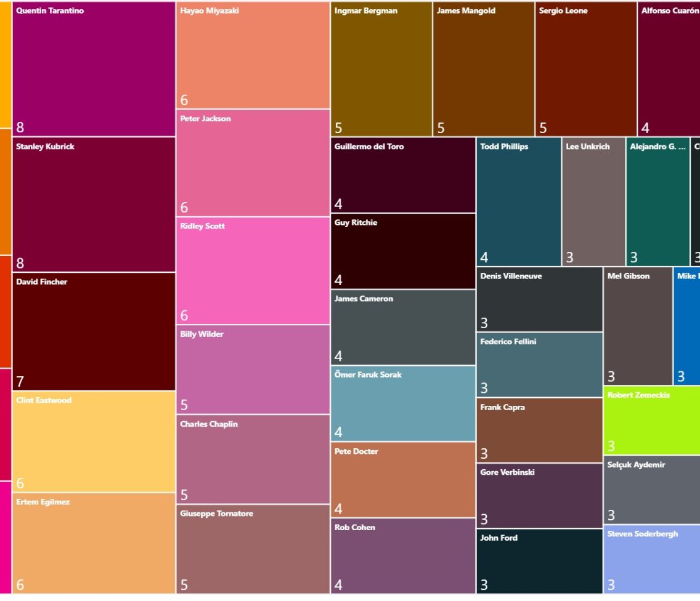
Task: Select David Fincher block with value 7
Action: click(94, 331)
